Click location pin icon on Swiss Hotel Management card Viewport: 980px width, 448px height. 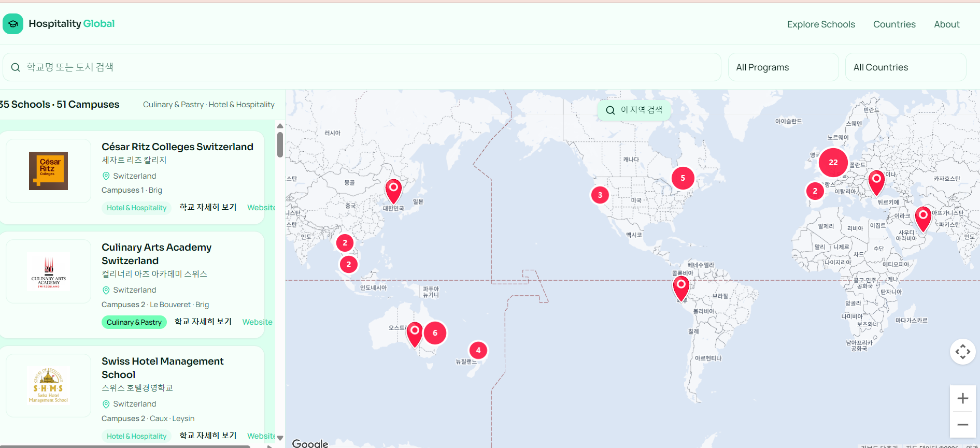click(x=106, y=404)
